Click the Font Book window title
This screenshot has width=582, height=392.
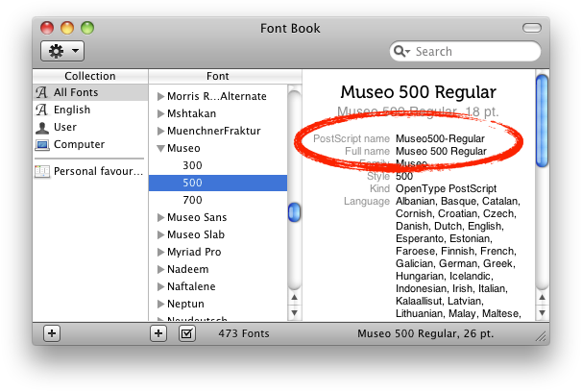(290, 28)
